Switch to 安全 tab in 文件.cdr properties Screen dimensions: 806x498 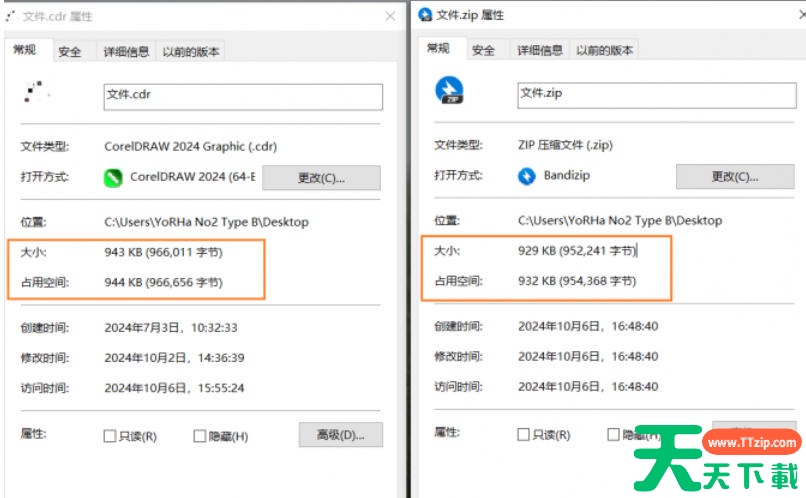(x=70, y=51)
